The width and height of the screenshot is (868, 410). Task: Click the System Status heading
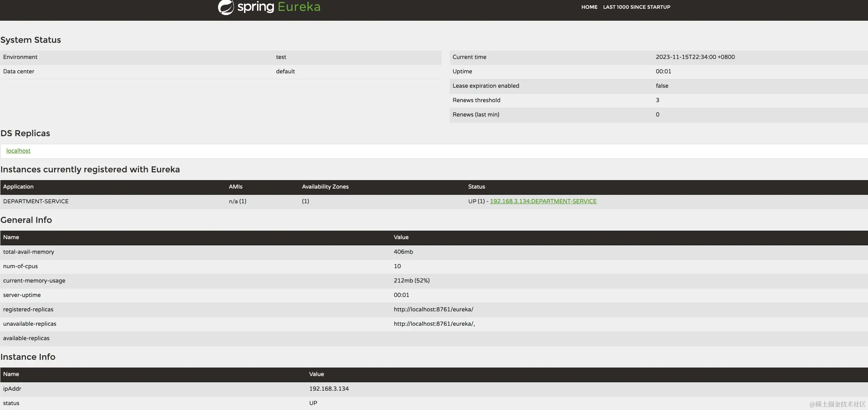coord(31,40)
